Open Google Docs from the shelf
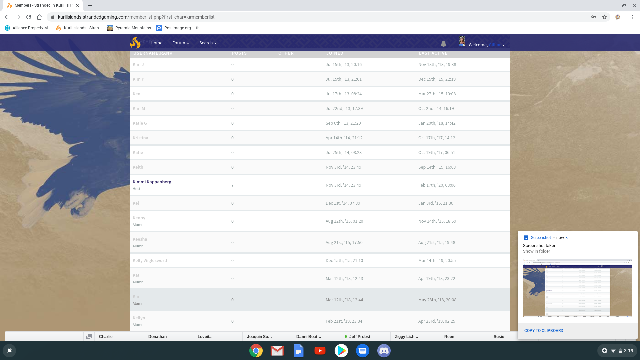 [x=298, y=351]
